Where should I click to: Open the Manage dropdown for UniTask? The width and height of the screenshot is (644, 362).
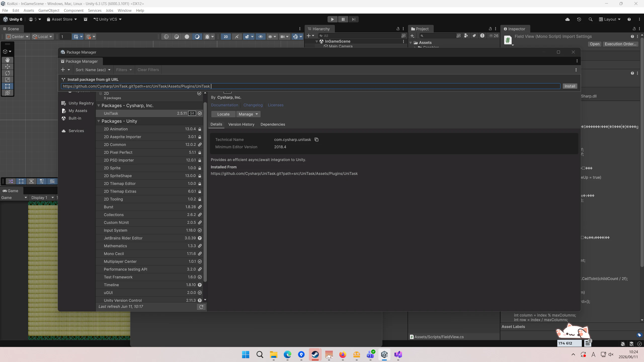(248, 114)
